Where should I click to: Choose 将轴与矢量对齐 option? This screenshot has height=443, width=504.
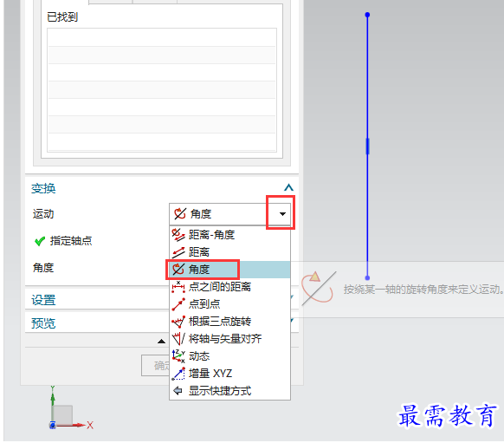[229, 339]
